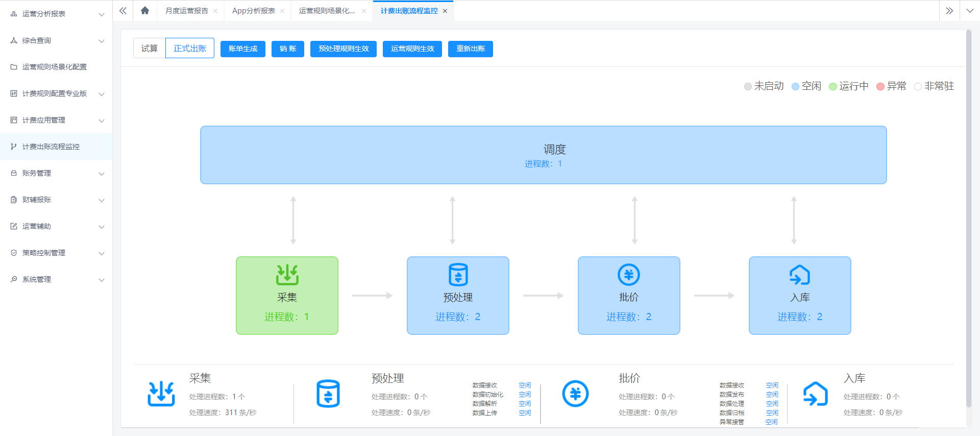Click 计费应用管理 sidebar icon

(14, 120)
